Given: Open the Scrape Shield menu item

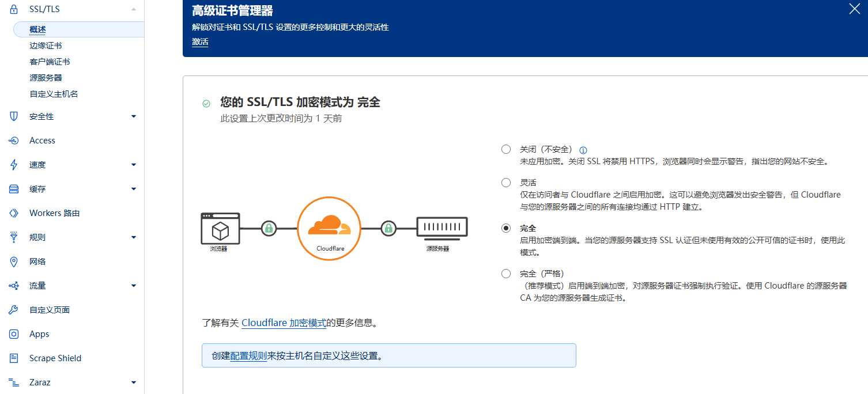Looking at the screenshot, I should pyautogui.click(x=55, y=358).
